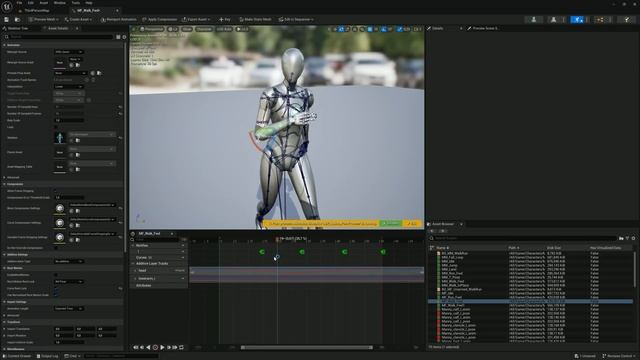Open Animation Blueprint mode icon at top right
The image size is (640, 360).
coord(600,19)
